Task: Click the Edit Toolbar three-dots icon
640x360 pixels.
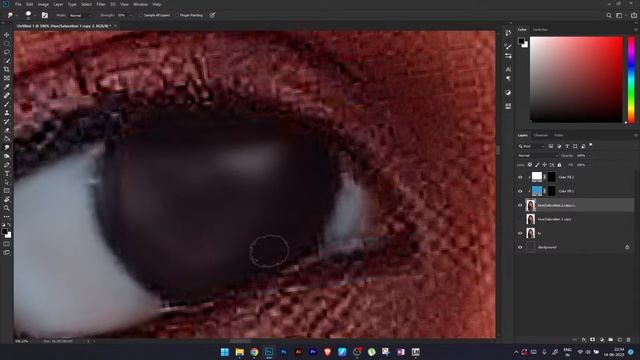Action: coord(7,217)
